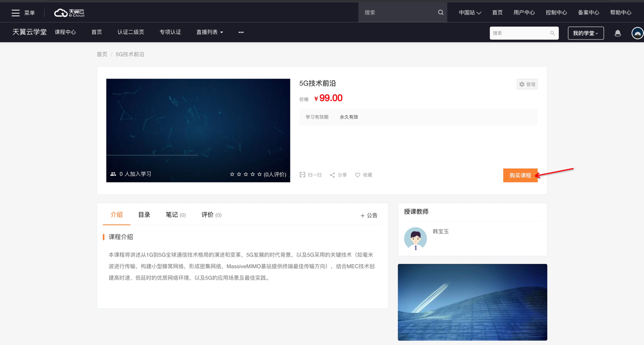Open the user avatar icon

(637, 33)
